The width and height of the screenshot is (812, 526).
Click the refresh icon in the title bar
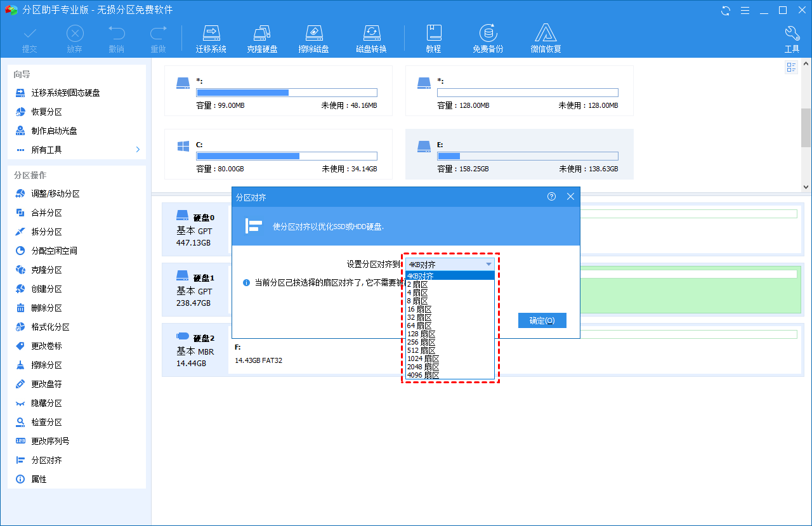[x=726, y=10]
